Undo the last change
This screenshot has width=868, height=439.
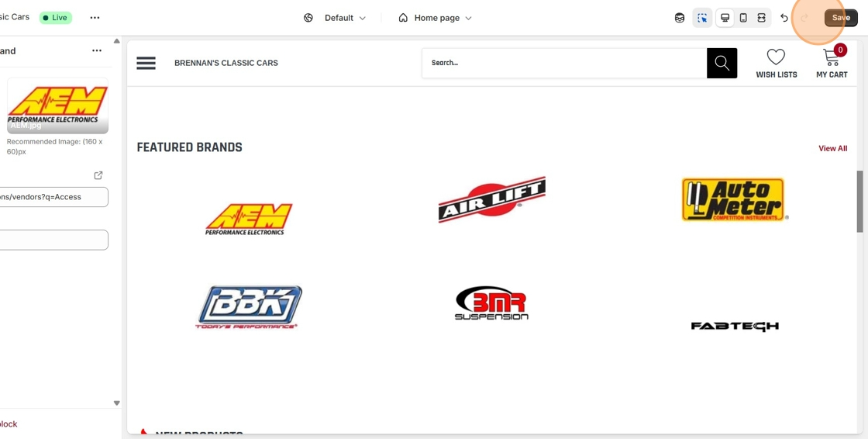click(784, 18)
